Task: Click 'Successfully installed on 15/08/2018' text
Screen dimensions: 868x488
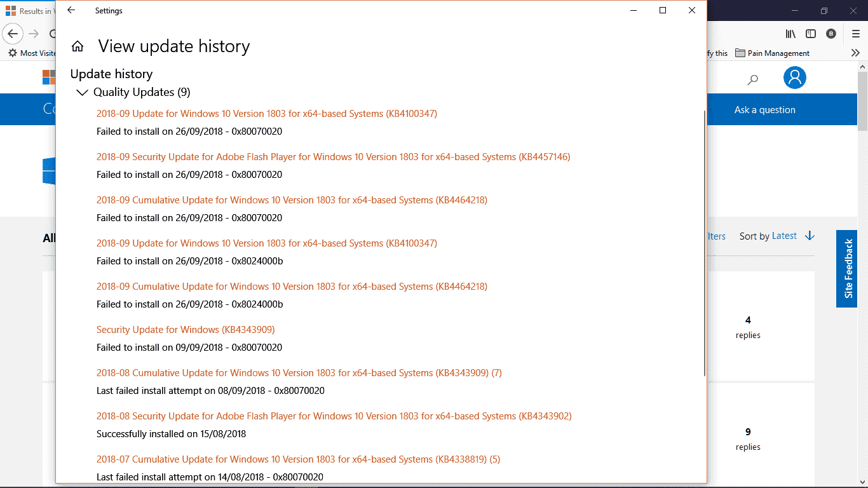Action: click(171, 434)
